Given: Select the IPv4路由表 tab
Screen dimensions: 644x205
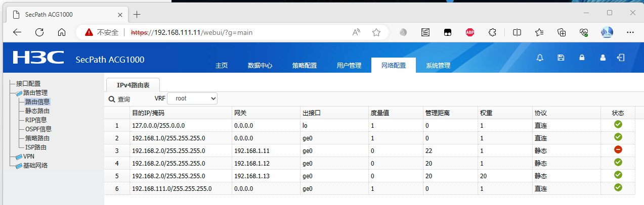Looking at the screenshot, I should coord(134,85).
